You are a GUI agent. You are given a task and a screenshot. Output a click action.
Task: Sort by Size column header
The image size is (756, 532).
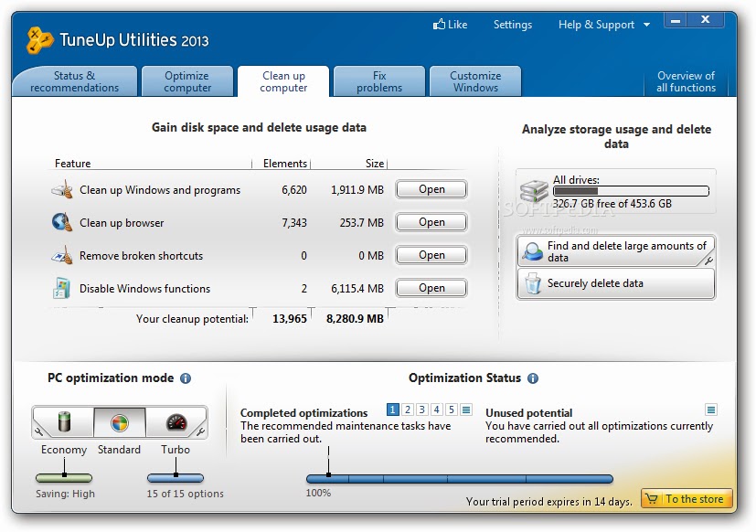tap(375, 163)
